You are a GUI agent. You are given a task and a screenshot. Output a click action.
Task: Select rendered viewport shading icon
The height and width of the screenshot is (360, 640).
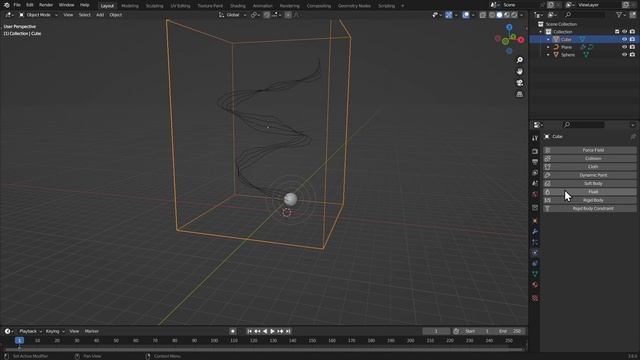coord(514,15)
